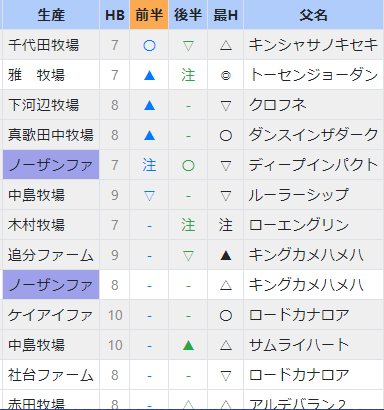Select the highlighted ノーザンファ cell with HB 7
The height and width of the screenshot is (410, 384).
click(x=51, y=165)
